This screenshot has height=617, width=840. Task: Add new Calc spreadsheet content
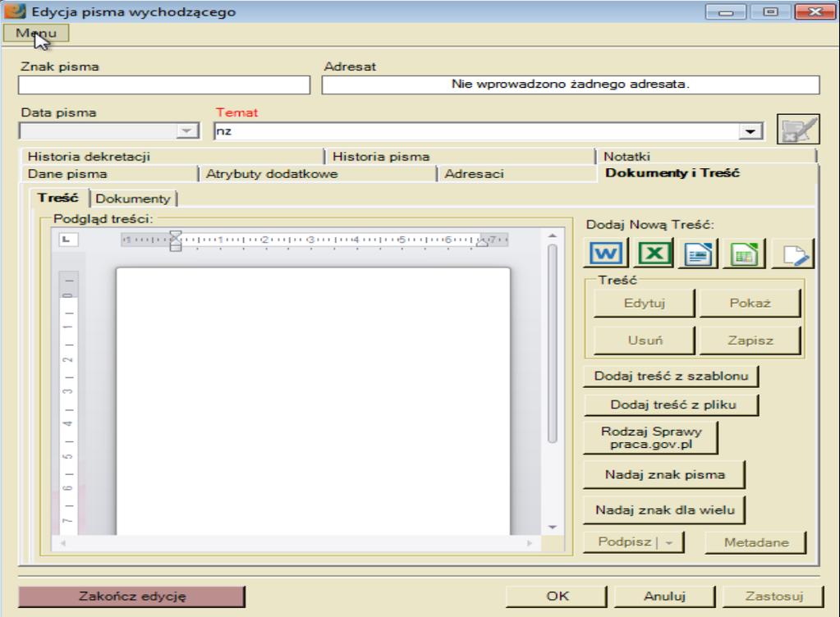[744, 253]
